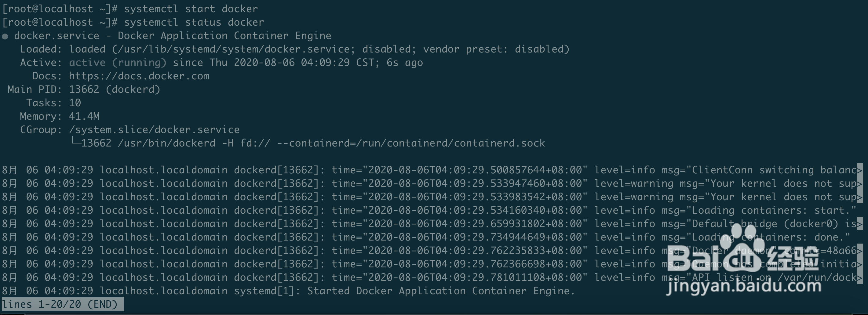Image resolution: width=868 pixels, height=315 pixels.
Task: Click the tree branch symbol before 13662
Action: pyautogui.click(x=75, y=142)
